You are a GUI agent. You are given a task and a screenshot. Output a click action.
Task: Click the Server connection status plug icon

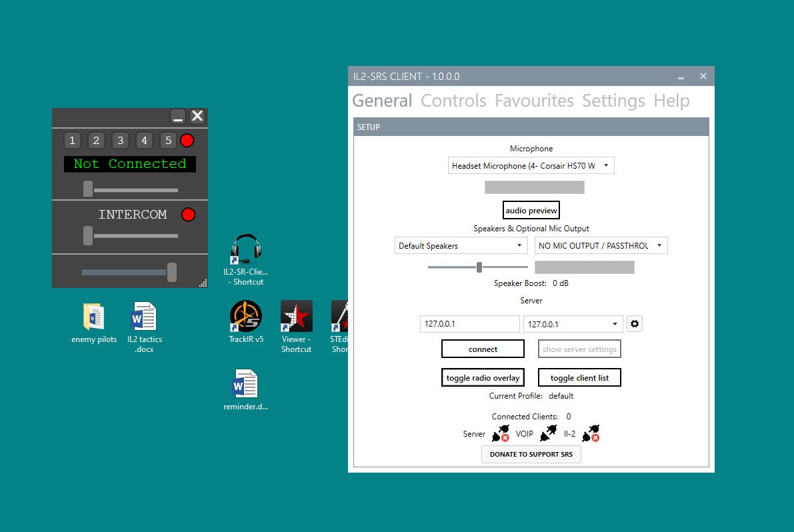(x=501, y=434)
